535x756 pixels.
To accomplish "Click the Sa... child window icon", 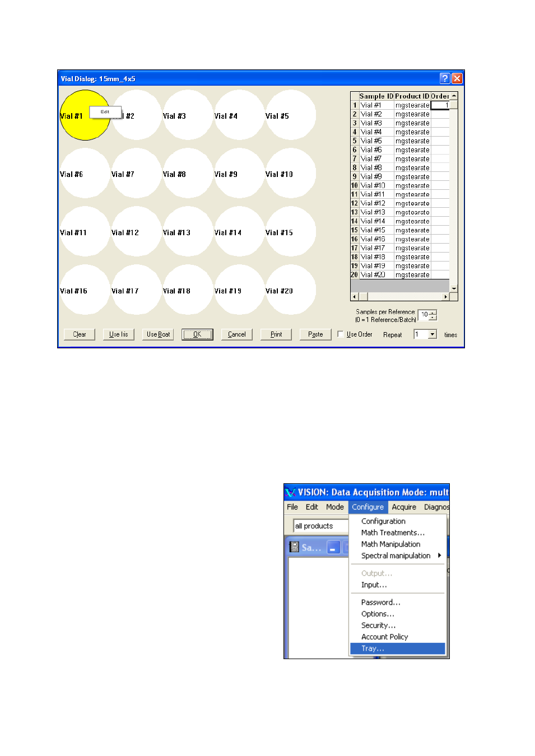I will click(x=294, y=547).
